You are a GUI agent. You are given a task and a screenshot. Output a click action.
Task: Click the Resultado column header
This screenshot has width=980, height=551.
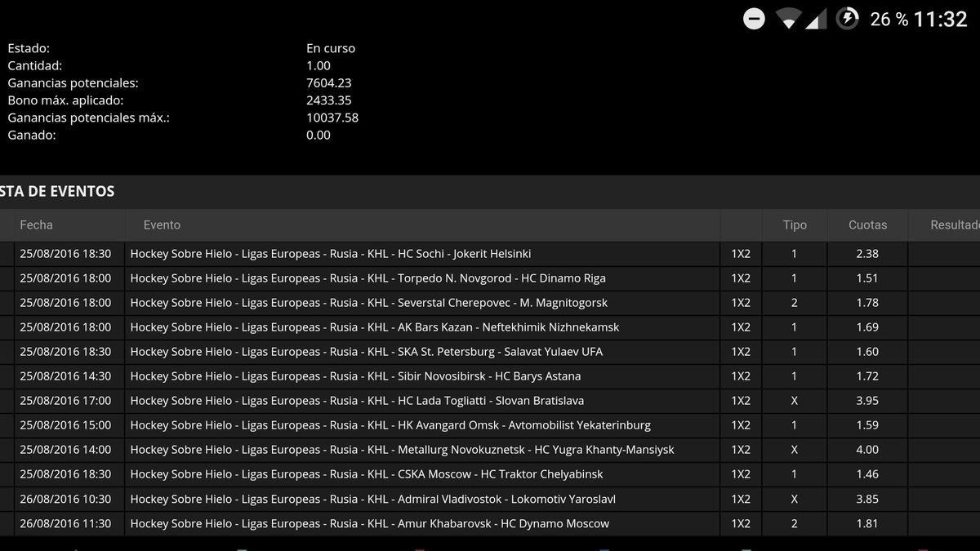tap(955, 224)
